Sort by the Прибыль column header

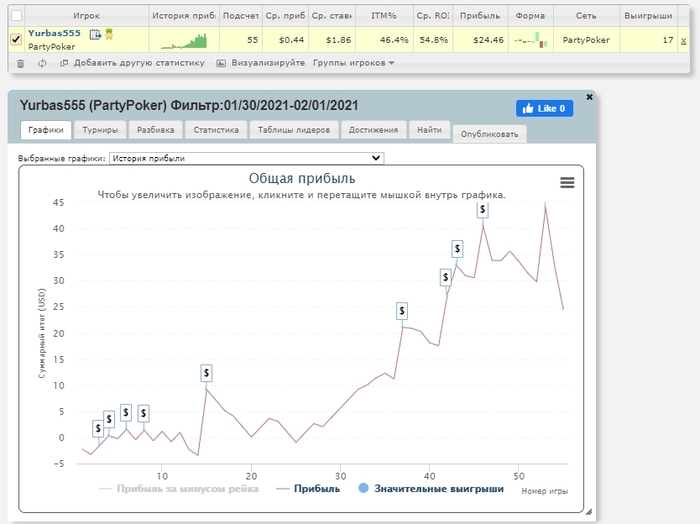pos(480,16)
